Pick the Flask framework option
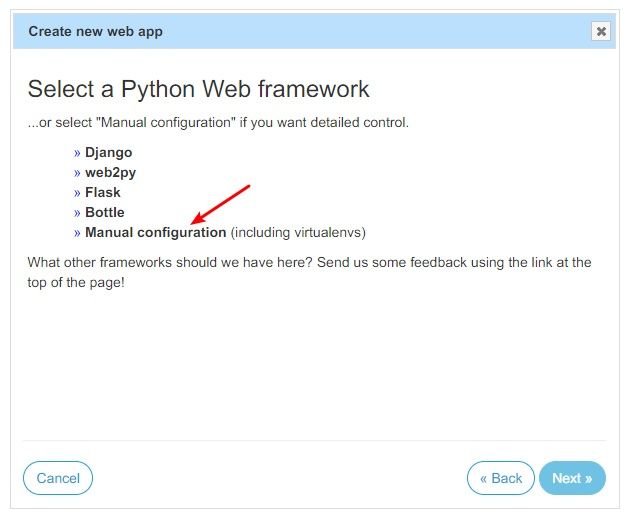Screen dimensions: 627x521 [102, 193]
